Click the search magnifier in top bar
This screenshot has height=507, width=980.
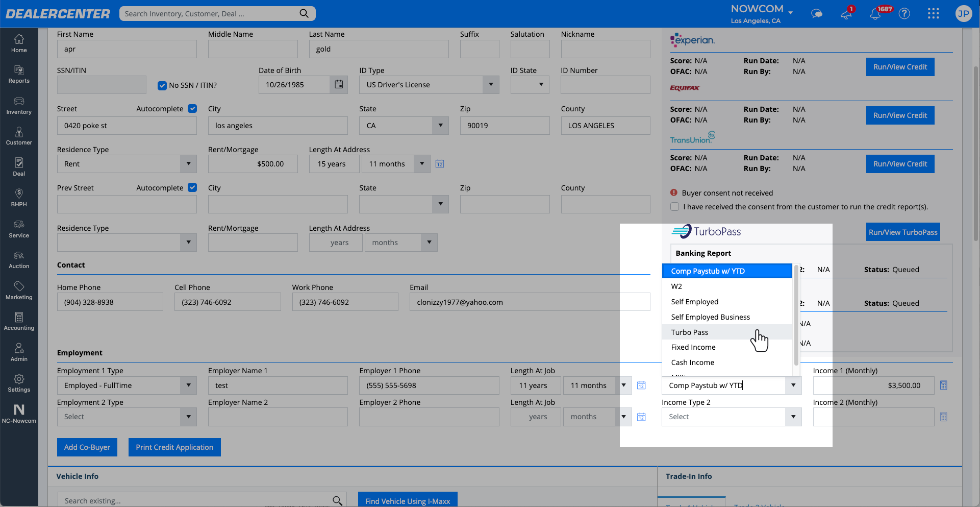click(x=304, y=13)
